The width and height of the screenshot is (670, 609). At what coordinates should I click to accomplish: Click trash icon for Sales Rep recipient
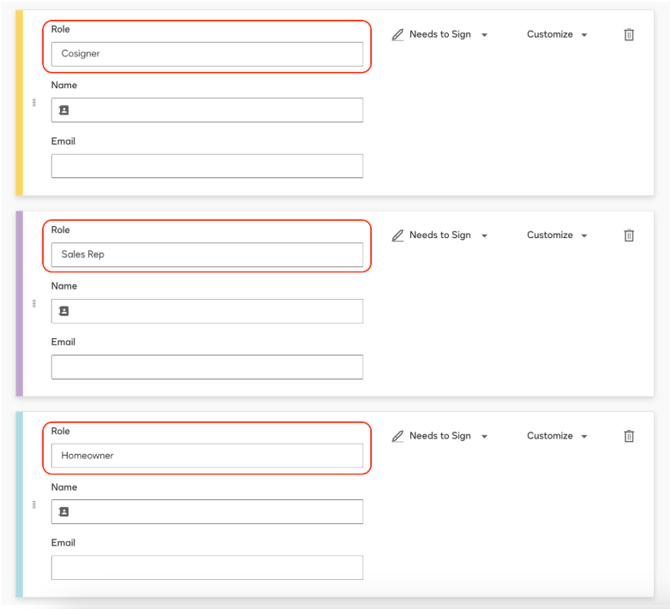[x=628, y=236]
